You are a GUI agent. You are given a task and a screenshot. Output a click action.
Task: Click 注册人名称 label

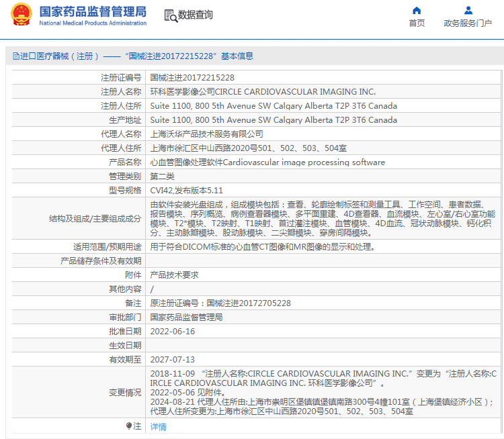[121, 92]
